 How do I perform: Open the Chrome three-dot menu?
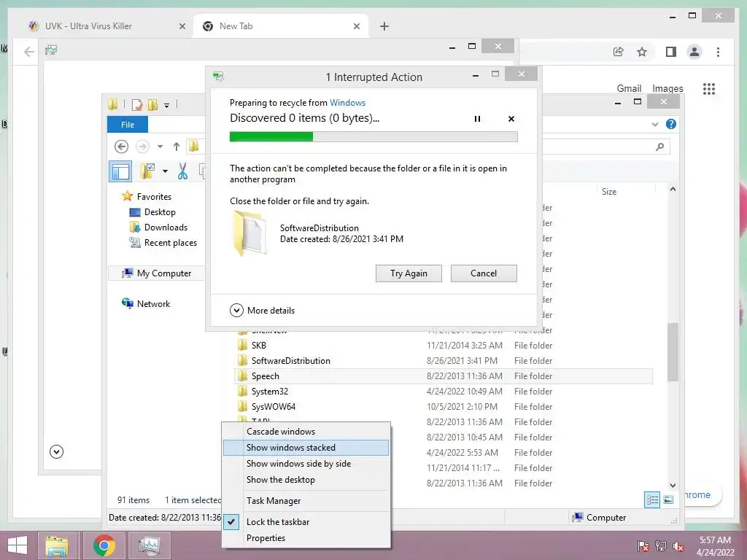pyautogui.click(x=718, y=52)
